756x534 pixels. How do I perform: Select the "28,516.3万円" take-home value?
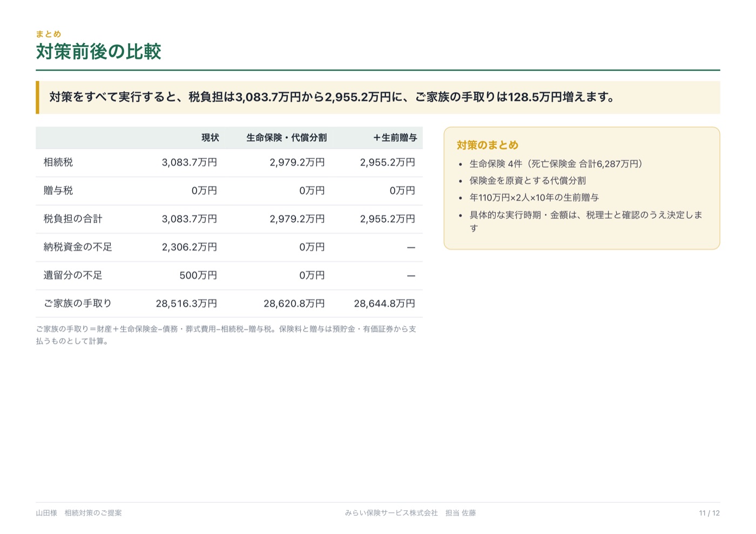coord(186,303)
